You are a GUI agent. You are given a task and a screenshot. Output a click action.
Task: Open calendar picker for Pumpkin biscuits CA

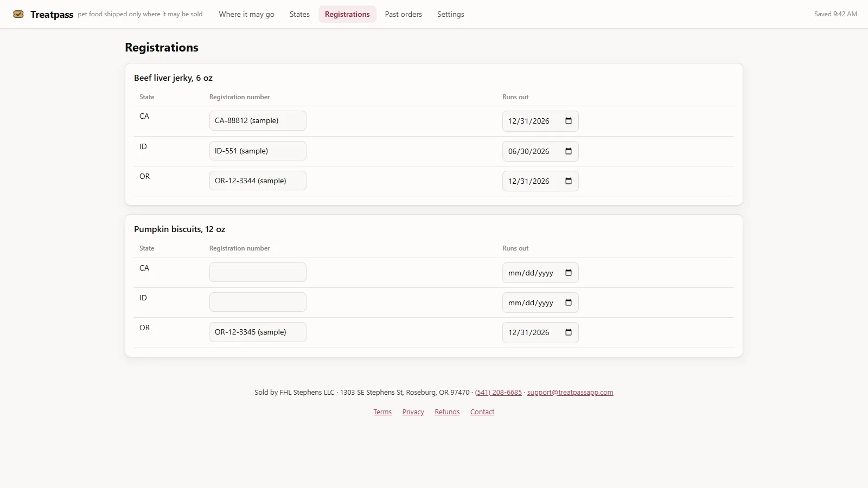click(x=569, y=273)
